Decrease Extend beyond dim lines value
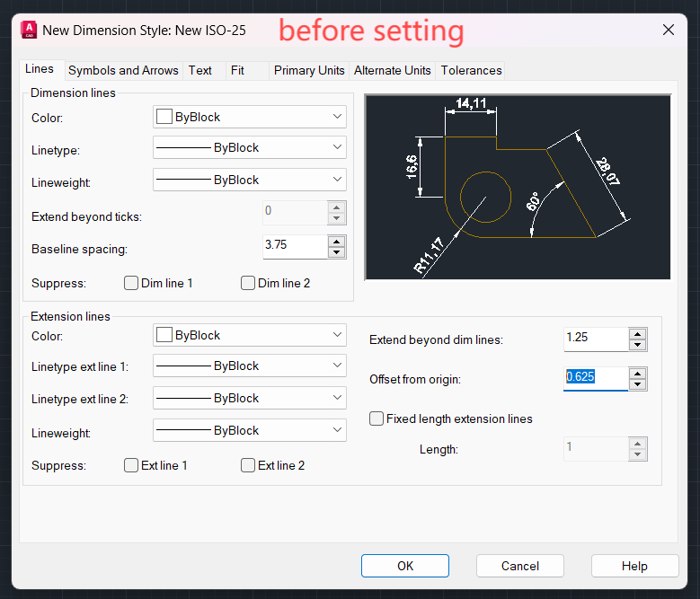This screenshot has width=700, height=599. pyautogui.click(x=637, y=345)
